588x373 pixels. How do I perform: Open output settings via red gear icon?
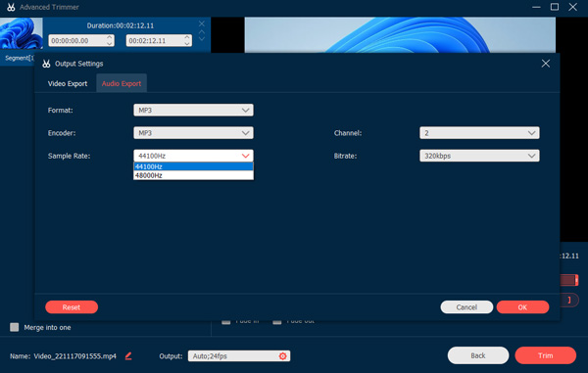coord(283,356)
